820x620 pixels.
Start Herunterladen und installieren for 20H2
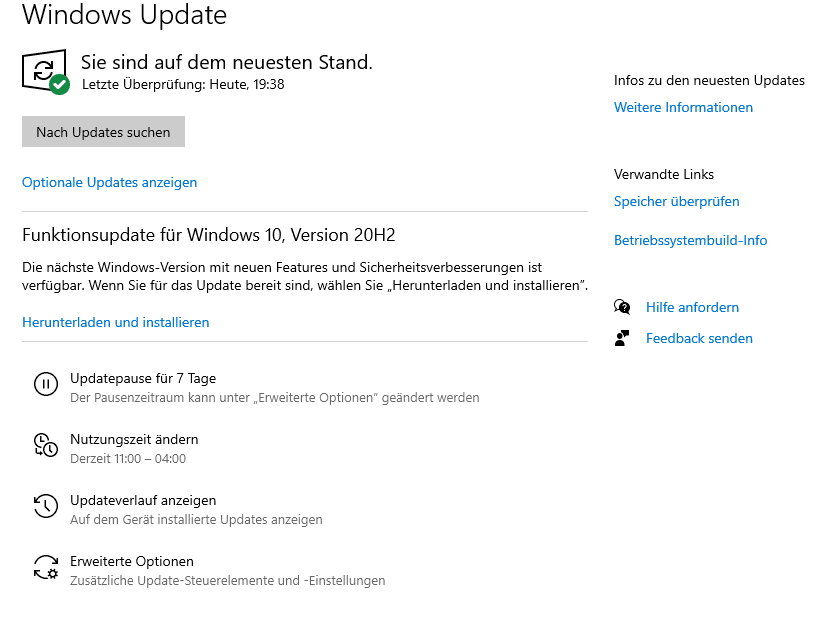coord(116,322)
